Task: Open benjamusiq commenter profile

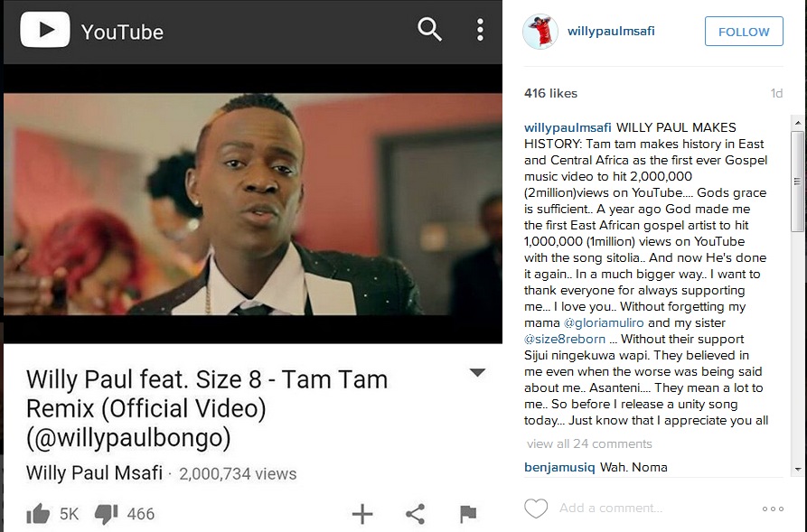Action: point(559,467)
